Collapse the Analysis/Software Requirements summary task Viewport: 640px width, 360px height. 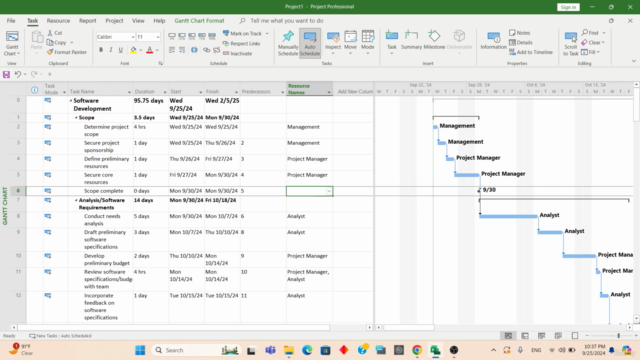(76, 200)
